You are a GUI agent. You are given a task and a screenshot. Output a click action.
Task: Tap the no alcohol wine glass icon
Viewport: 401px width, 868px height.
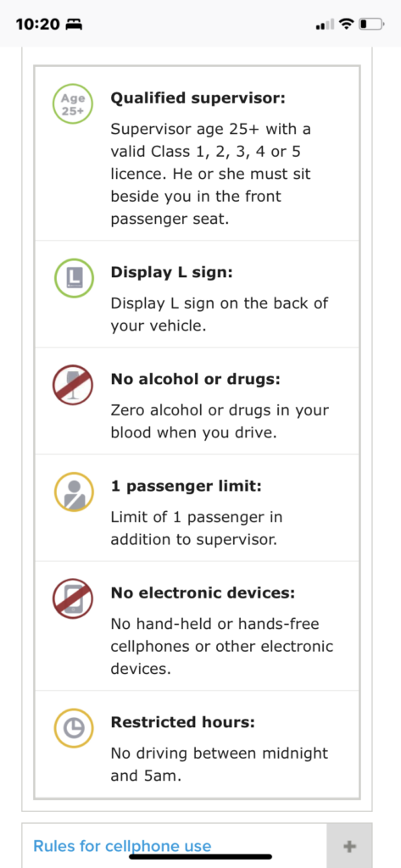pos(73,384)
